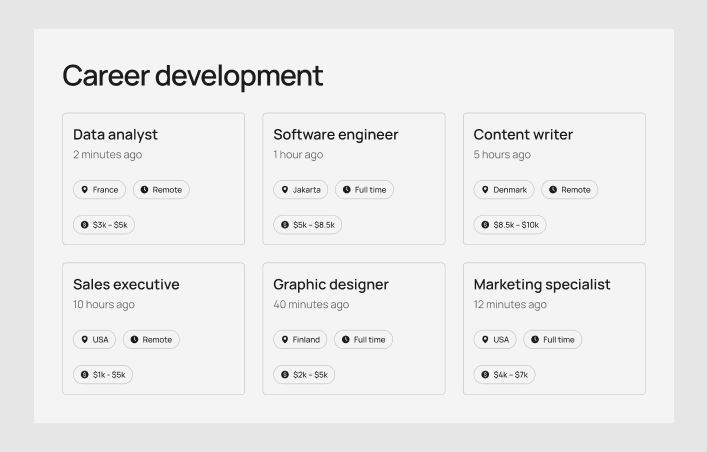Open the Software engineer job title
Screen dimensions: 707x452
(335, 135)
